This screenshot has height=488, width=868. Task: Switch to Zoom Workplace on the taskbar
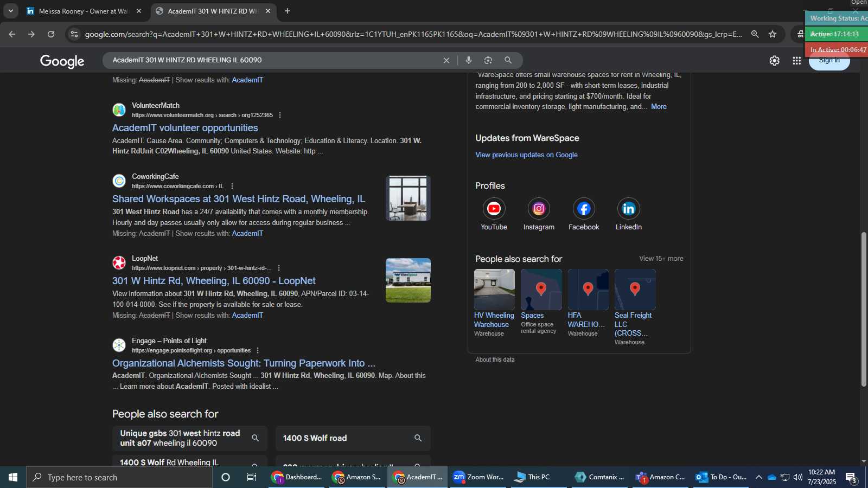[478, 477]
